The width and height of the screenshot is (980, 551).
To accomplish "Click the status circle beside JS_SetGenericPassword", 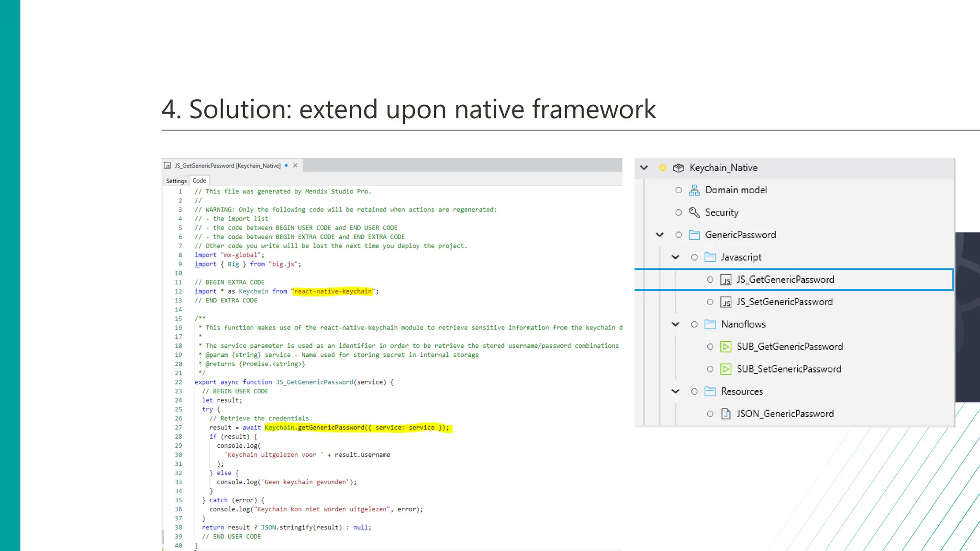I will coord(710,302).
